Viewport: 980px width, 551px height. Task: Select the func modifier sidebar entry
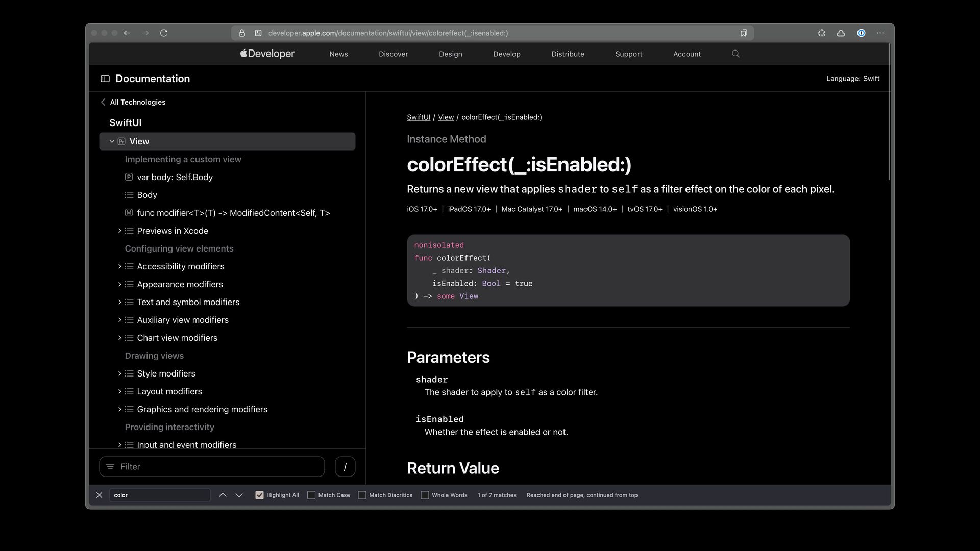(233, 213)
